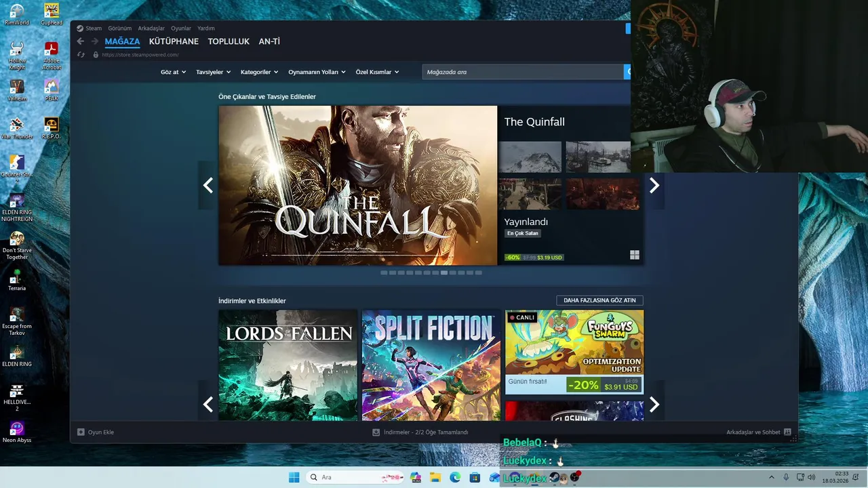
Task: Open Arkadaşlar ve Sohbet
Action: 759,432
